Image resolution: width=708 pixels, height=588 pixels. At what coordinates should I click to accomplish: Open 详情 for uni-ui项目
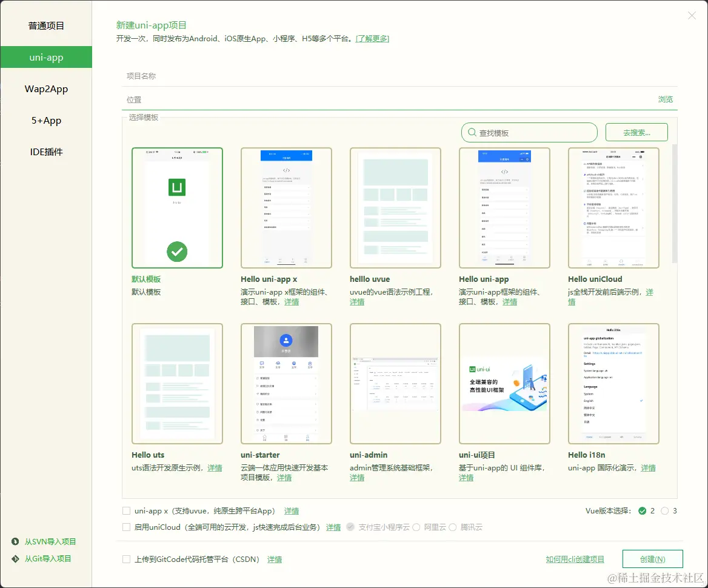[x=466, y=477]
